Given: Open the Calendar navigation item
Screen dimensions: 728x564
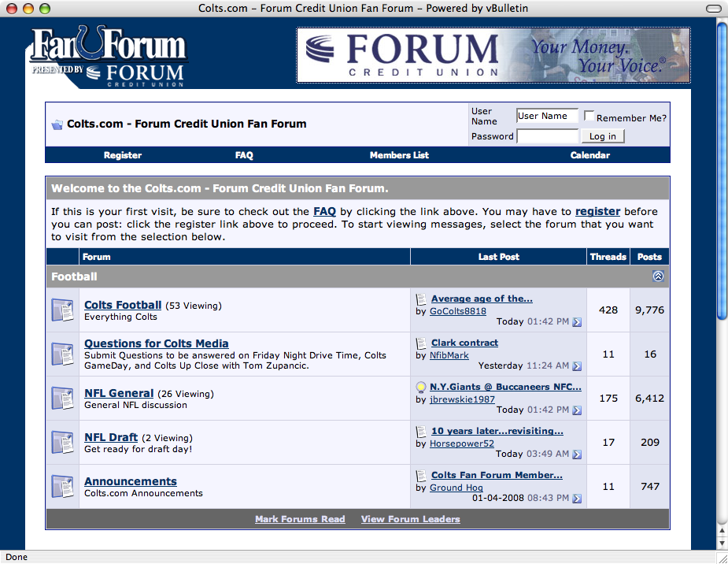Looking at the screenshot, I should pos(590,155).
